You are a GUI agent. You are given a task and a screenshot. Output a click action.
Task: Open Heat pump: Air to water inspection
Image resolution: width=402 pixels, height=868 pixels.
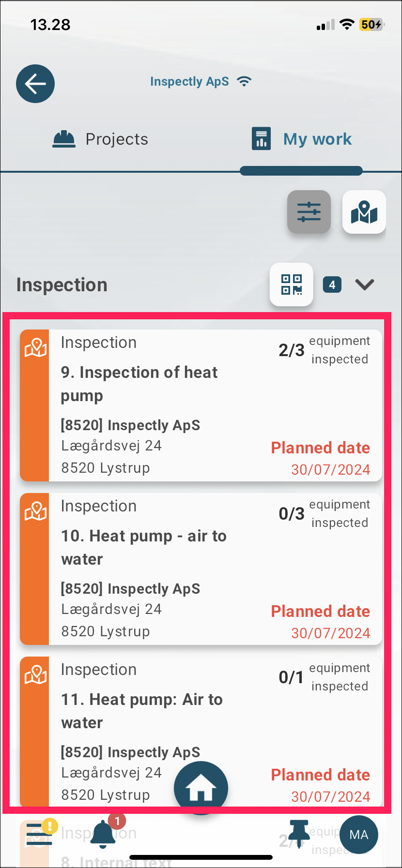pyautogui.click(x=201, y=732)
